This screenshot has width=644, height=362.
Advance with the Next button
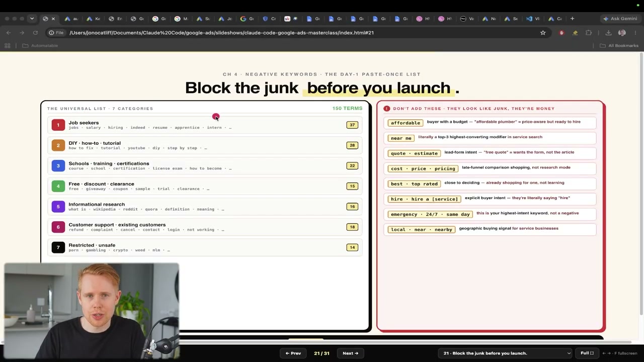click(x=350, y=353)
